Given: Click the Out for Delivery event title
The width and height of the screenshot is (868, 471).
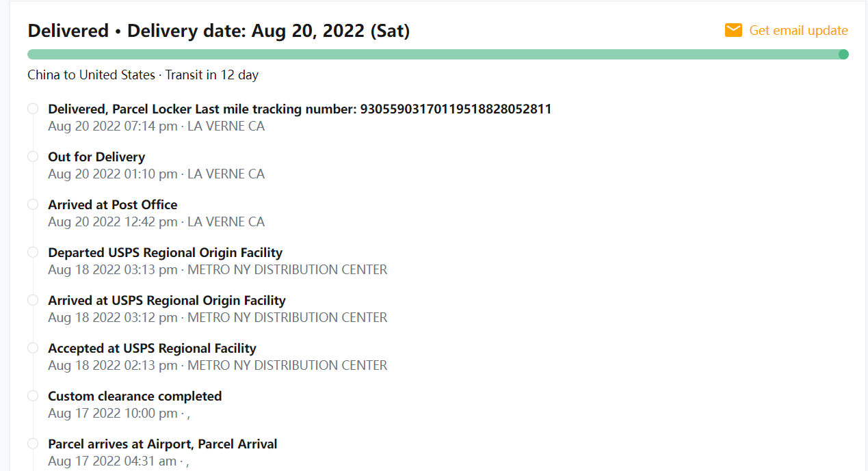Looking at the screenshot, I should (x=96, y=157).
